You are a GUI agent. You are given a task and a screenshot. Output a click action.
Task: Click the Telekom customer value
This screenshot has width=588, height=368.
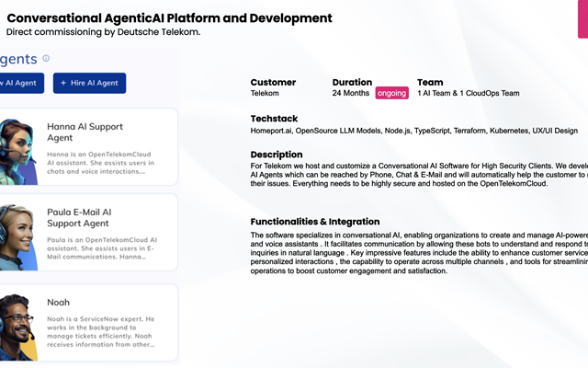point(265,93)
